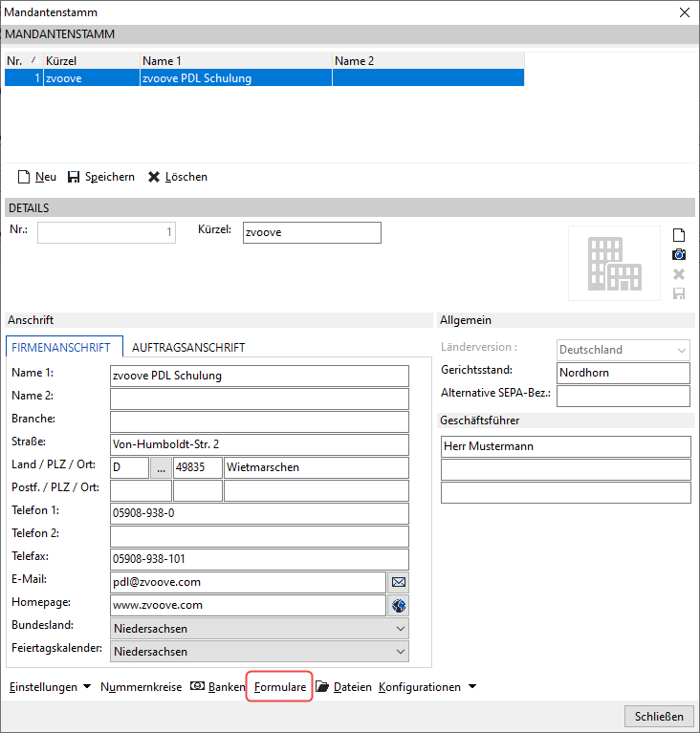The height and width of the screenshot is (733, 700).
Task: Switch to the FIRMENANSCHRIFT tab
Action: pyautogui.click(x=65, y=347)
